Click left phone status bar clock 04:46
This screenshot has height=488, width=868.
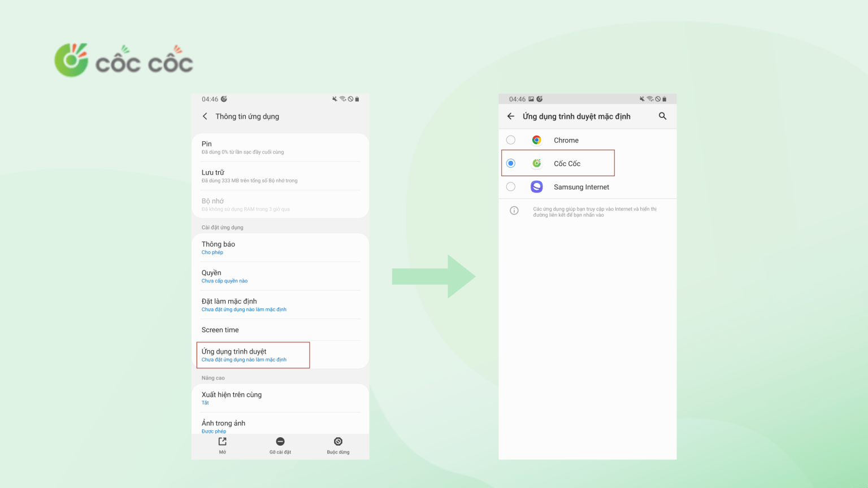(x=210, y=99)
